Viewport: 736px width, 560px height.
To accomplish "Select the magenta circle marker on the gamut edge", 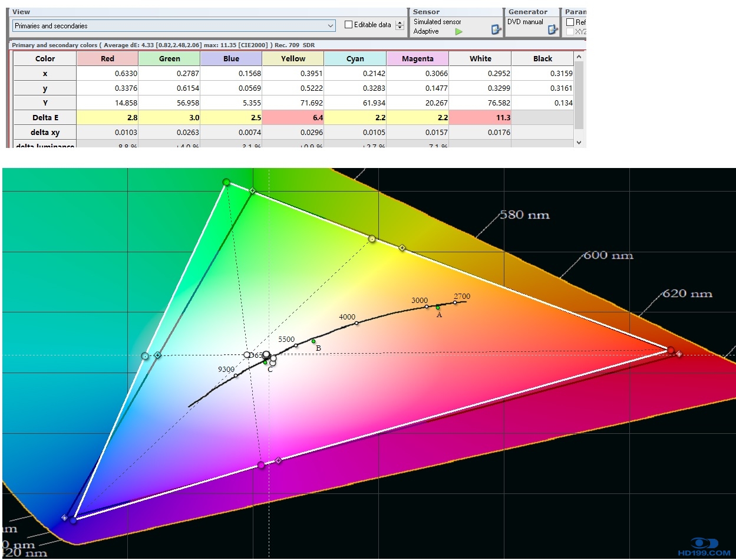I will tap(261, 465).
